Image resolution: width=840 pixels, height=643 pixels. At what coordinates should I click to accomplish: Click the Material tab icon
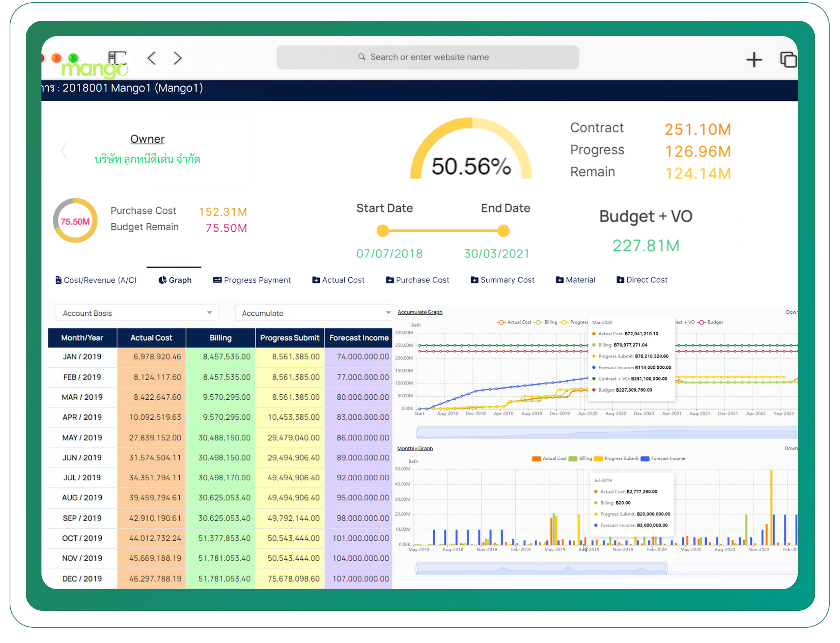coord(559,280)
